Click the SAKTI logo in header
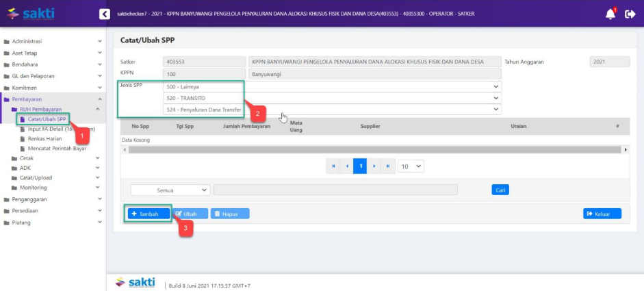This screenshot has height=291, width=644. coord(32,14)
